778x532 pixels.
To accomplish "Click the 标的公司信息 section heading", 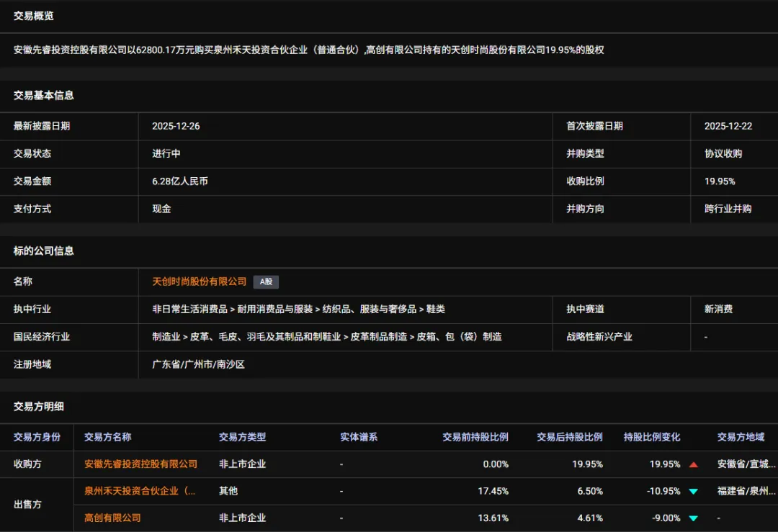I will pos(44,251).
